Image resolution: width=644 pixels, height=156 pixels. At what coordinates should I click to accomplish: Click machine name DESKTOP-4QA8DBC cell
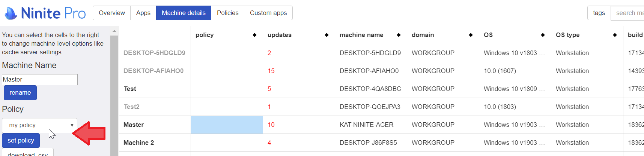[x=371, y=89]
